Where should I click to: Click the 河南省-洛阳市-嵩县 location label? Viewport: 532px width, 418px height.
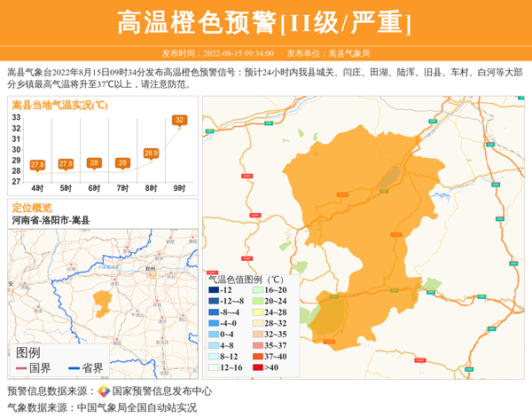(x=51, y=220)
